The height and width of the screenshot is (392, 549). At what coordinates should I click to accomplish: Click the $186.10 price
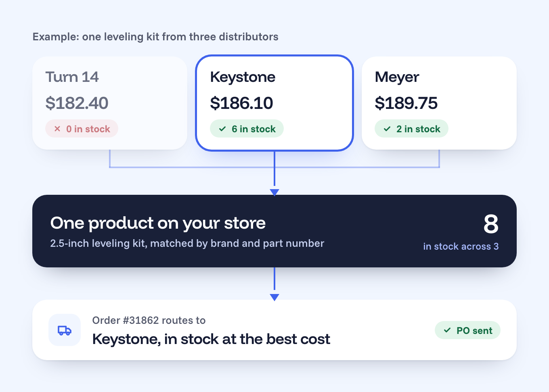[x=241, y=103]
